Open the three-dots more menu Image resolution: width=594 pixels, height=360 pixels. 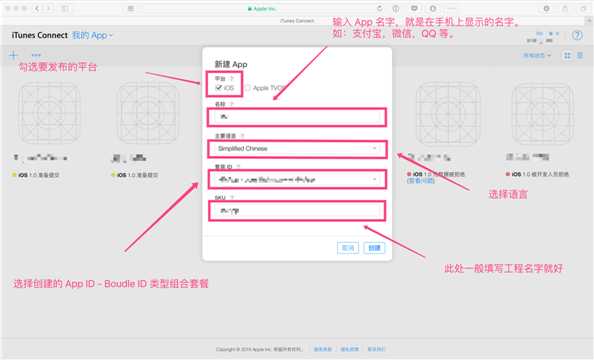tap(36, 55)
